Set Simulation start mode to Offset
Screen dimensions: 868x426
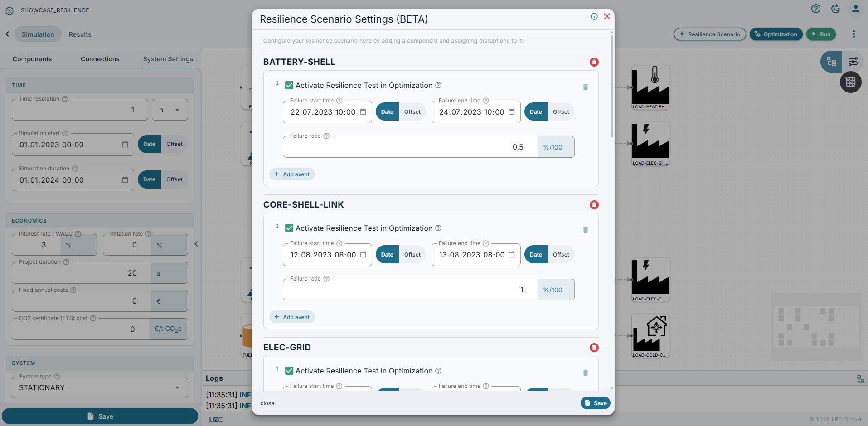(174, 144)
